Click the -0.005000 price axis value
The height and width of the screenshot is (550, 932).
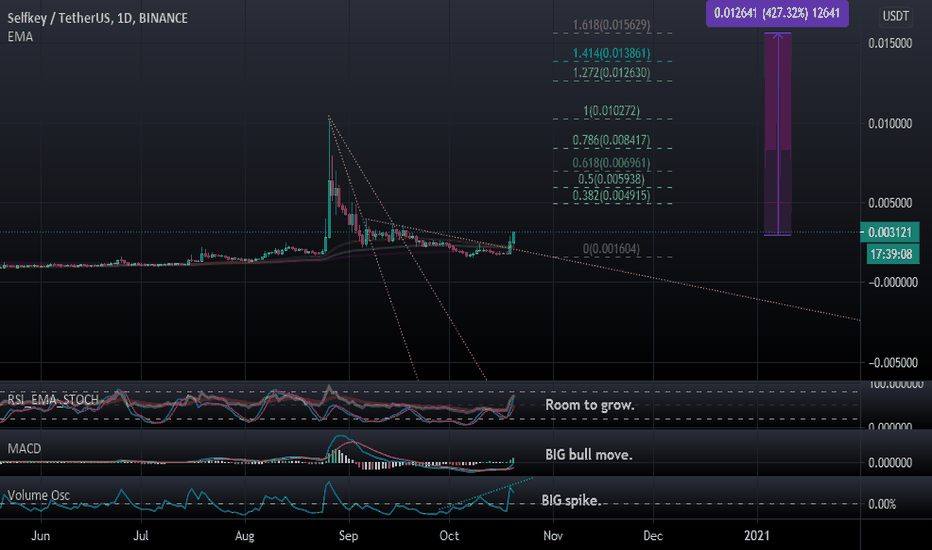click(x=893, y=362)
